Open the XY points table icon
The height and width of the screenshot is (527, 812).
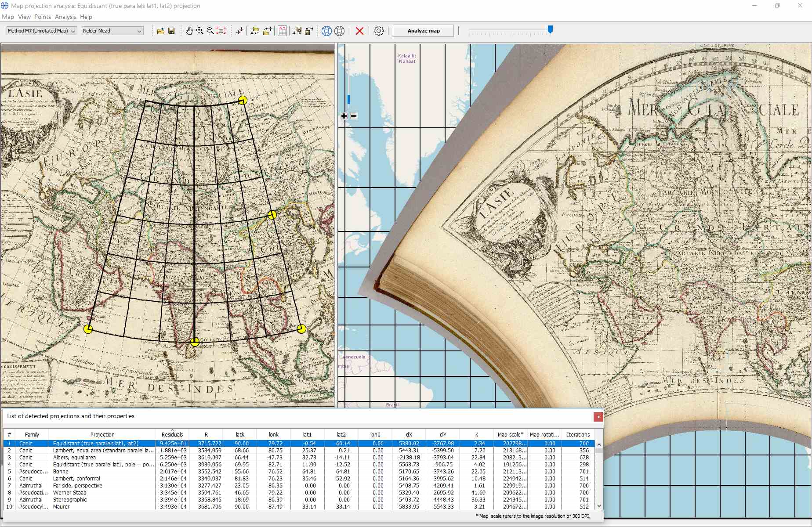[283, 30]
